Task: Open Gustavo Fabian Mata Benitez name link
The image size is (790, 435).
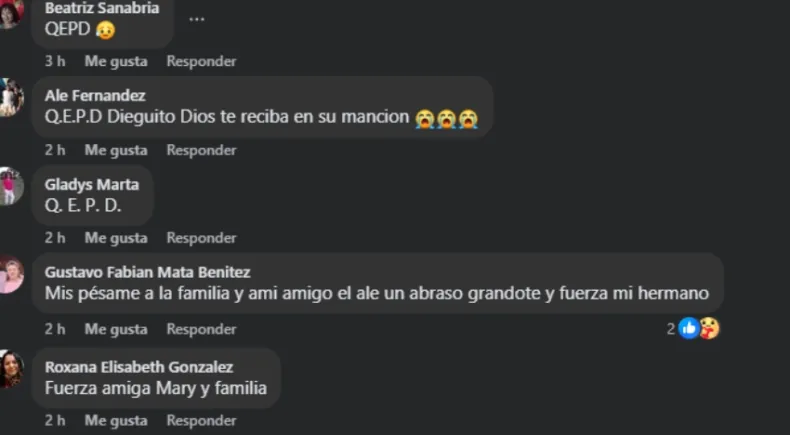Action: click(148, 272)
